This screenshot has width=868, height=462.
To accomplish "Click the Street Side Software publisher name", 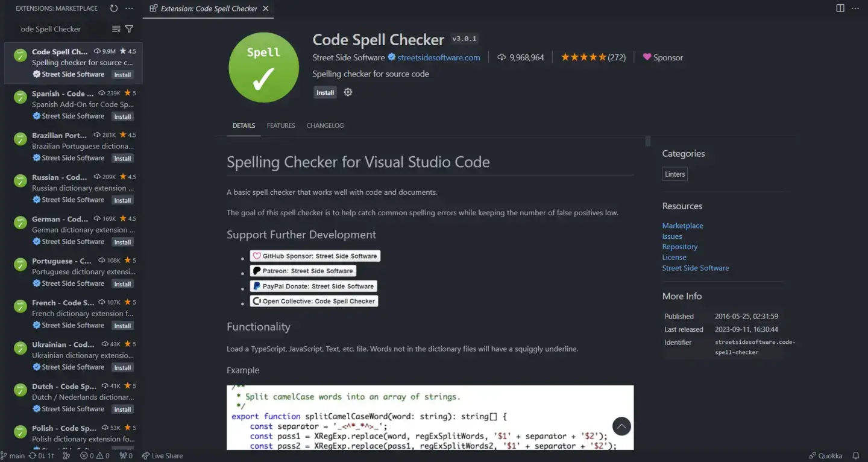I will tap(348, 57).
